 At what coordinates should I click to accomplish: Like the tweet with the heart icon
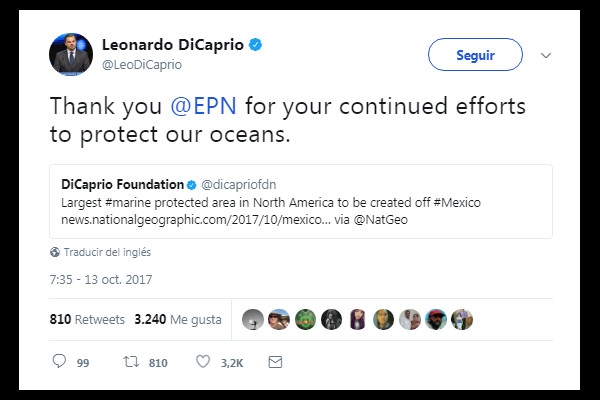pyautogui.click(x=203, y=361)
